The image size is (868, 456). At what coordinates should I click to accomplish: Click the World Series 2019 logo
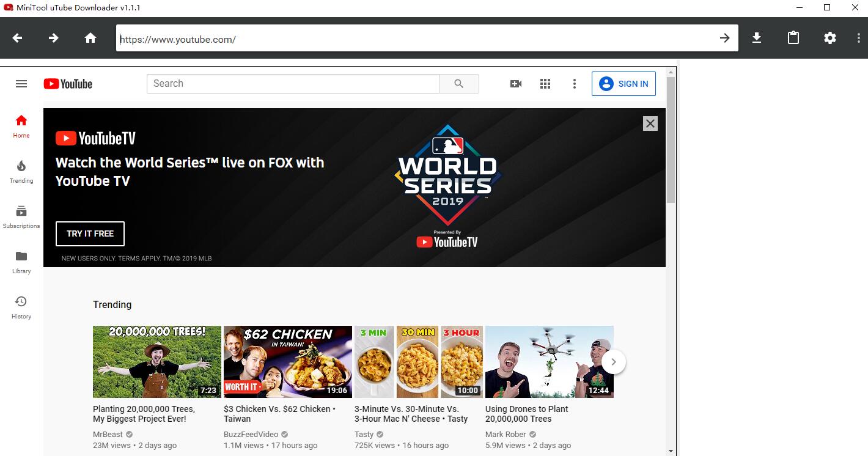tap(447, 174)
